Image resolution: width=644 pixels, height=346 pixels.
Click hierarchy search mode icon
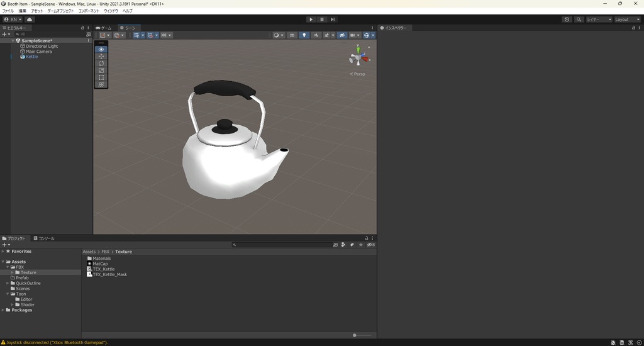tap(88, 35)
